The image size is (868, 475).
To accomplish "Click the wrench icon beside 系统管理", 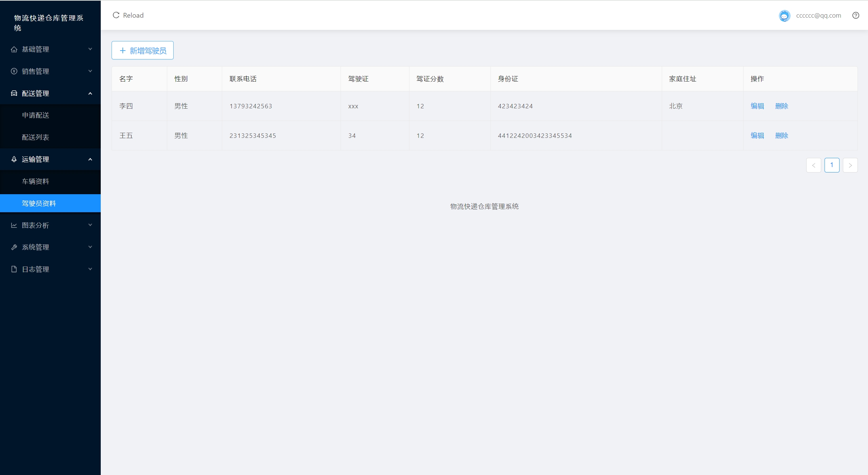I will click(14, 247).
